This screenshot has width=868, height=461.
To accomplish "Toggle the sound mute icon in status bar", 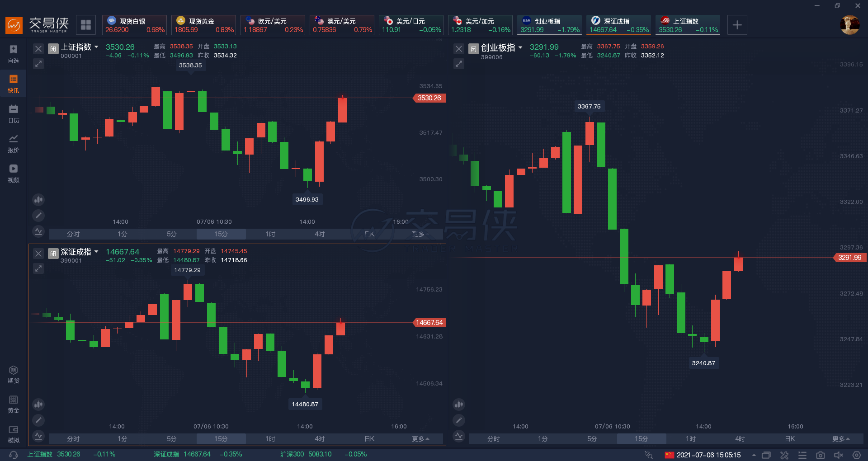I will pyautogui.click(x=839, y=455).
